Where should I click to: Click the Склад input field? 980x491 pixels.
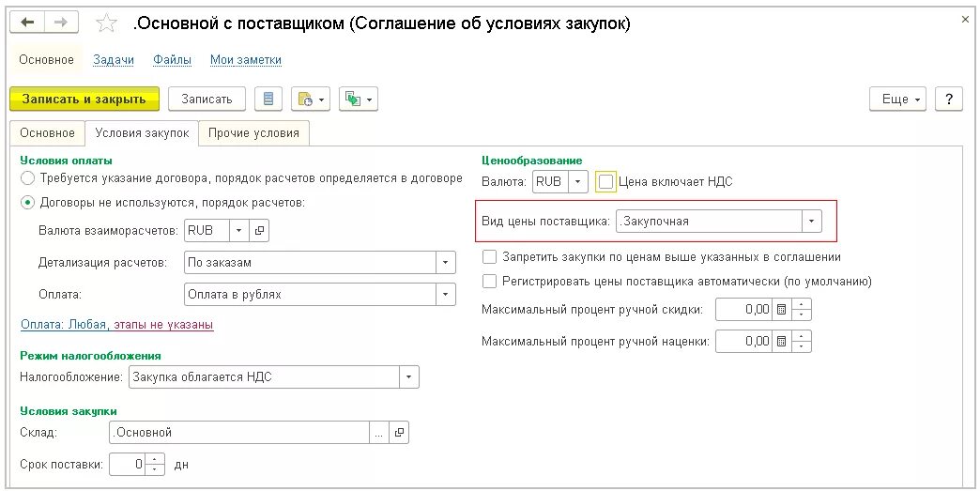click(x=239, y=432)
